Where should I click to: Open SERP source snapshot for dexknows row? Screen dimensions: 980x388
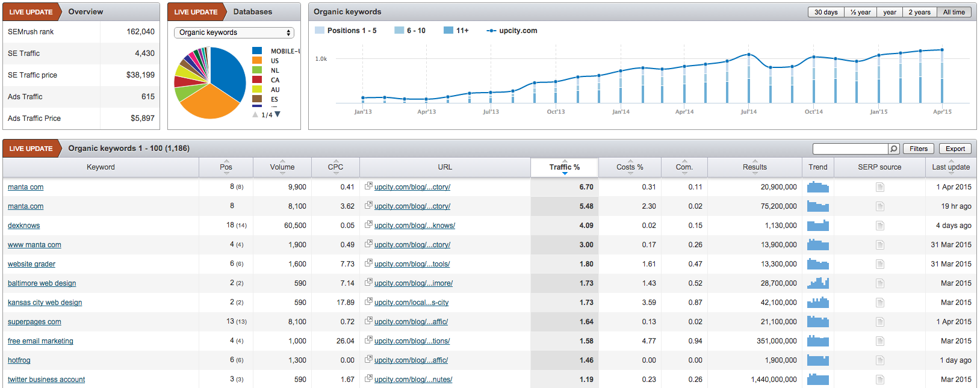pyautogui.click(x=879, y=226)
